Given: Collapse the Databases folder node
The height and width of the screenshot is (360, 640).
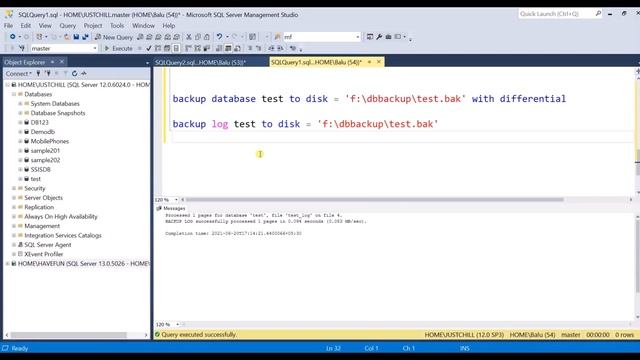Looking at the screenshot, I should click(x=14, y=94).
